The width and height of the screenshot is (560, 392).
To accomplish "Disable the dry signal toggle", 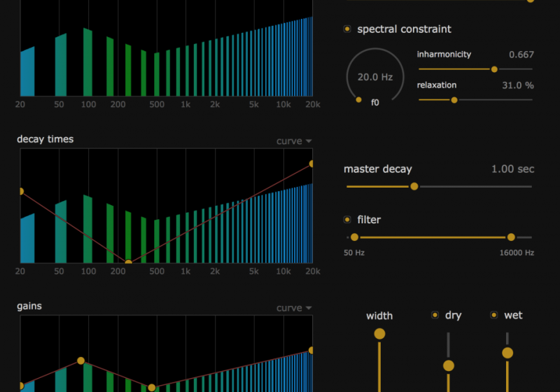I will click(435, 315).
